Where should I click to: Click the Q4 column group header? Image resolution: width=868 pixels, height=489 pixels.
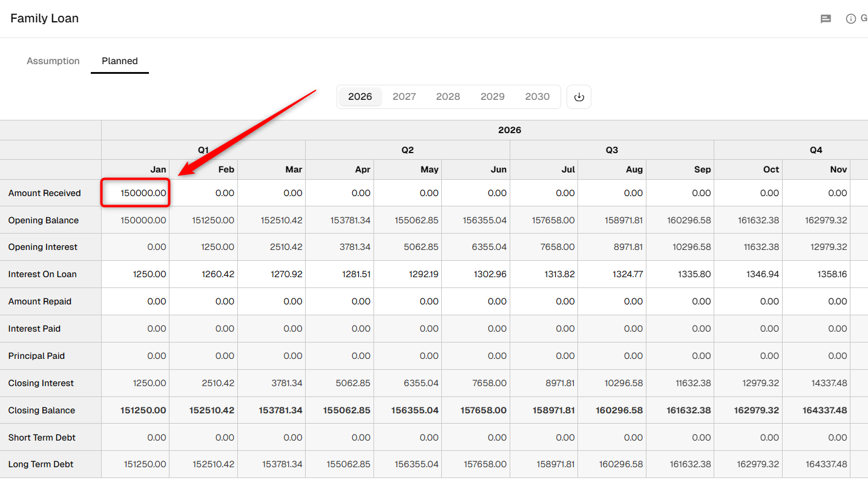[816, 150]
